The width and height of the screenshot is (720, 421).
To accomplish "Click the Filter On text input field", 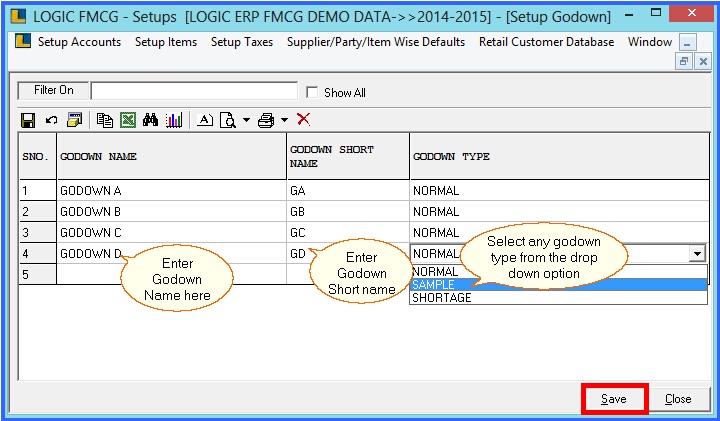I will point(194,91).
